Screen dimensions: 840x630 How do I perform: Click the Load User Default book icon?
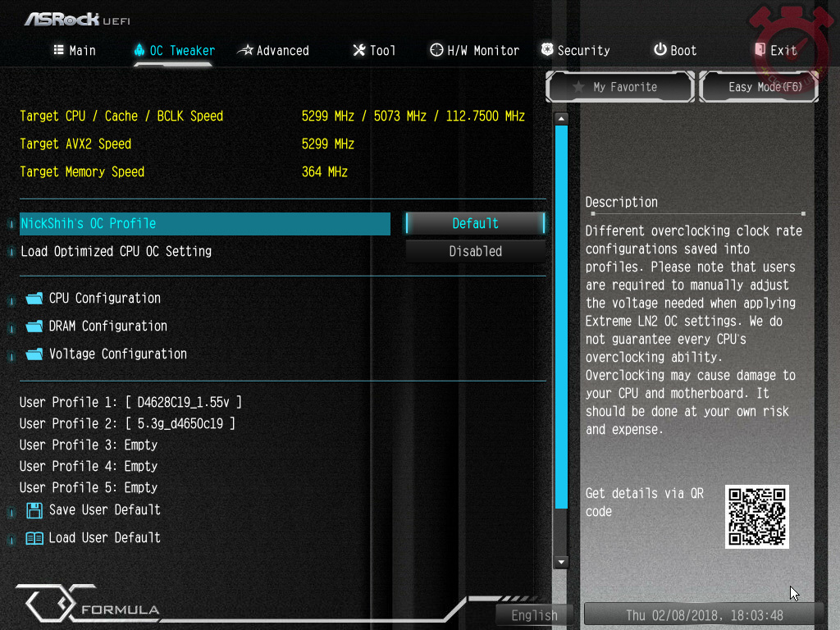[34, 538]
